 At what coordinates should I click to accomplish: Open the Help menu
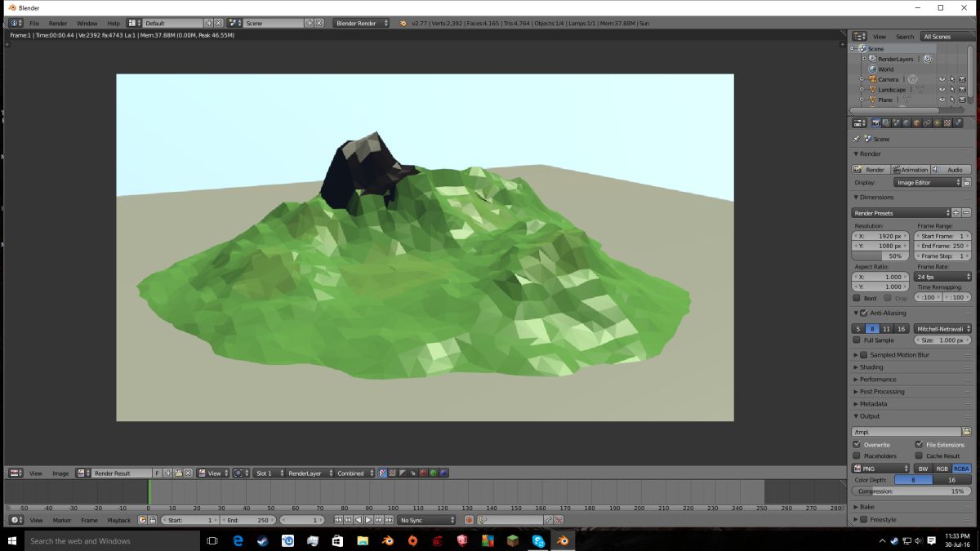[x=113, y=23]
